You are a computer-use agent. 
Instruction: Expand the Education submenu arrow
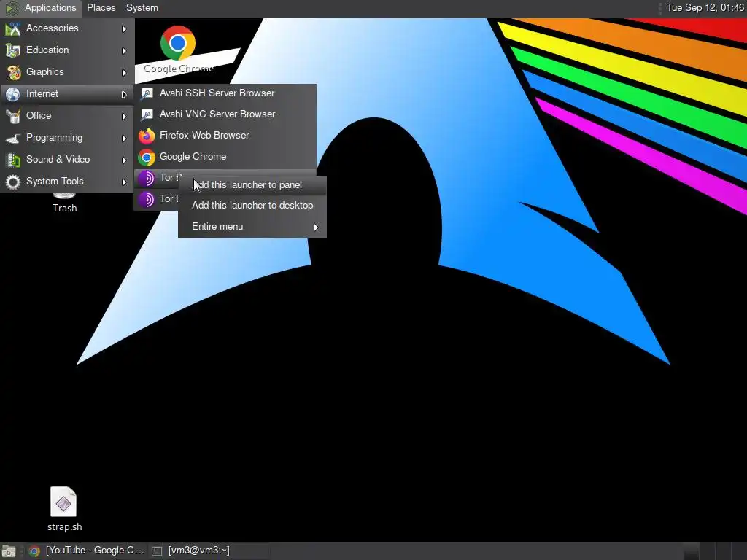(x=124, y=51)
